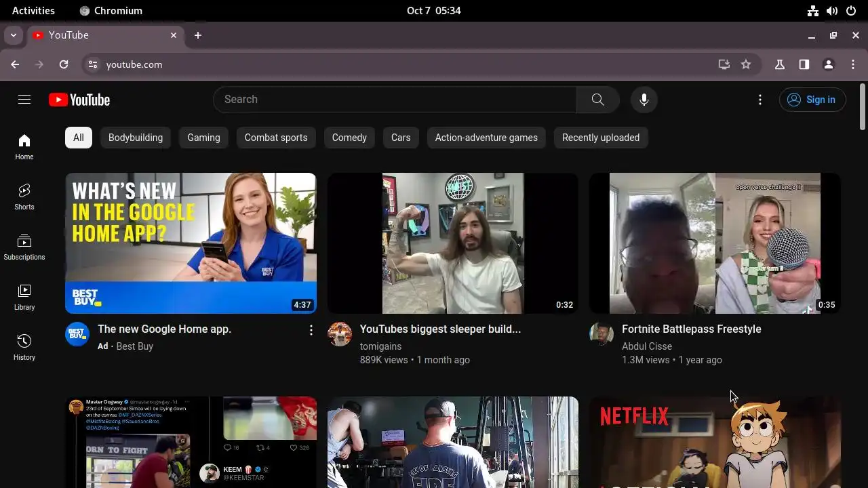Toggle browser side panel icon
This screenshot has width=868, height=488.
[x=804, y=64]
